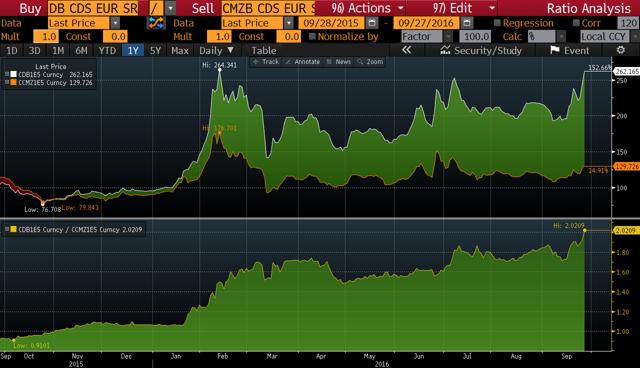
Task: Edit the Sell-side Const 0.0 field
Action: (x=289, y=37)
